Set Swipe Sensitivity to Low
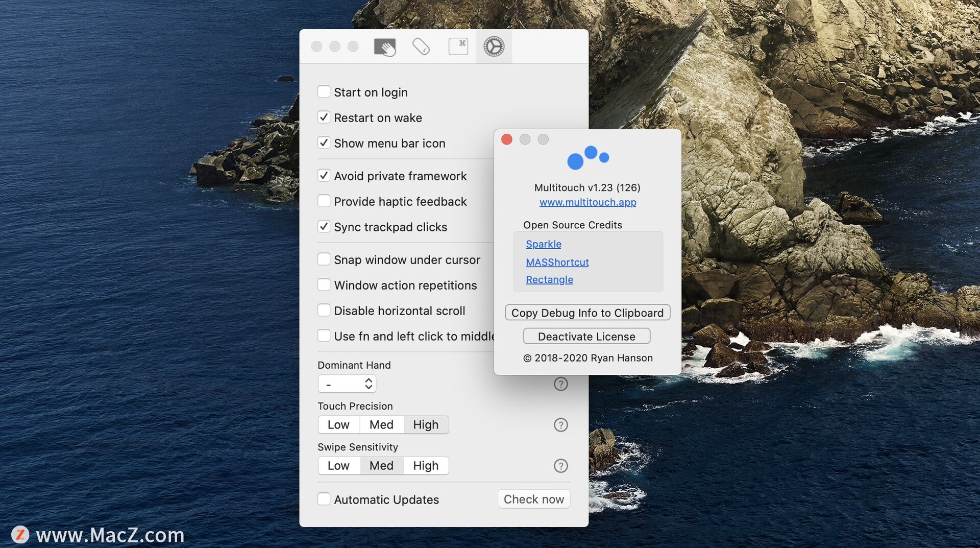 coord(339,466)
